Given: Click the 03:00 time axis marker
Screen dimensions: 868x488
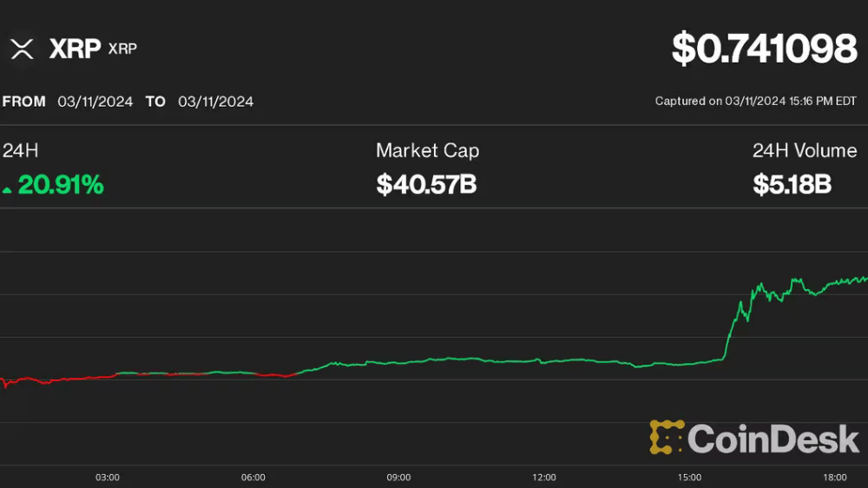Looking at the screenshot, I should coord(108,478).
